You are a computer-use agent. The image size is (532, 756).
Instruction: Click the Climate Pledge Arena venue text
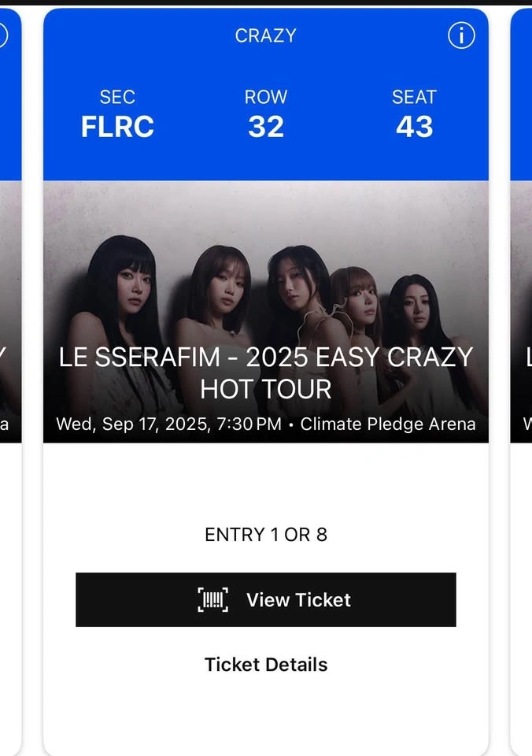pos(388,424)
